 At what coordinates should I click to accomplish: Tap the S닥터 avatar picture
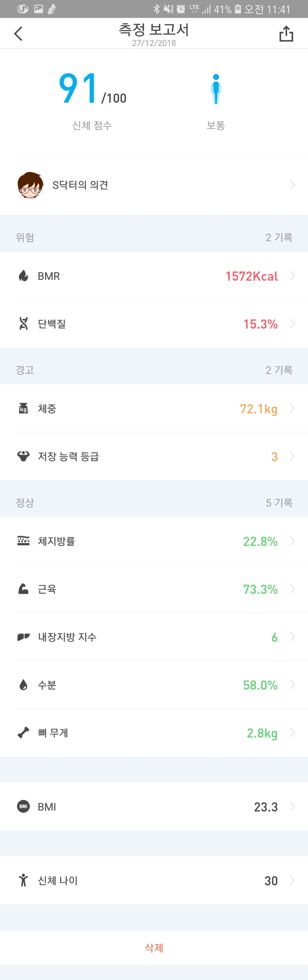click(x=30, y=185)
